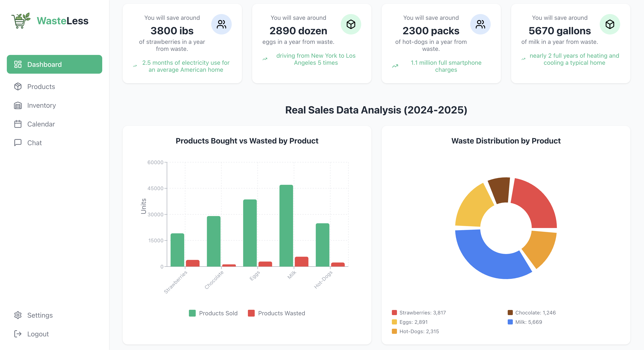Toggle Products Sold legend entry
The width and height of the screenshot is (644, 350).
point(213,313)
